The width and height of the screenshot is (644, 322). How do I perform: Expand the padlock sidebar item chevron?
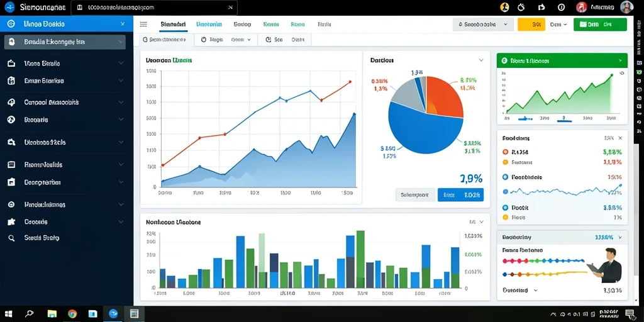click(x=121, y=42)
